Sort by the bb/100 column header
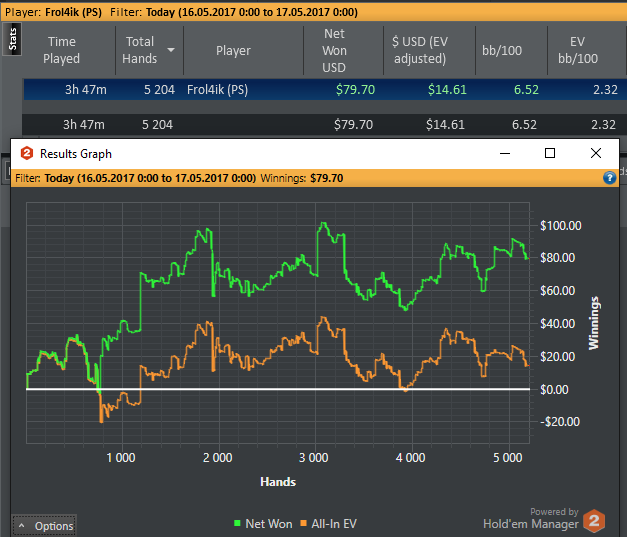 [x=508, y=50]
